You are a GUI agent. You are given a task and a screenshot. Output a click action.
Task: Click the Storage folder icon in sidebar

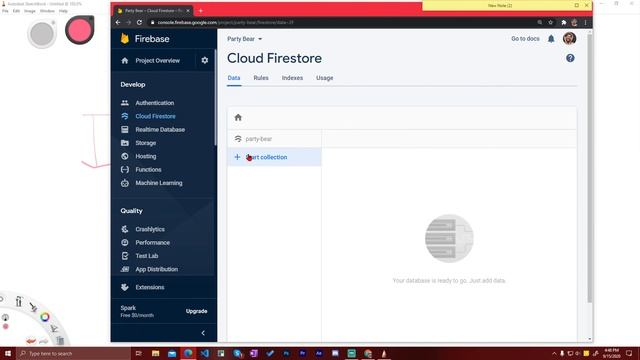click(125, 143)
